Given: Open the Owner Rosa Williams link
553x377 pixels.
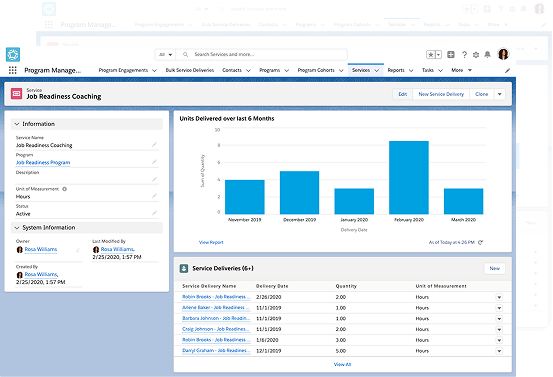Looking at the screenshot, I should [x=41, y=249].
